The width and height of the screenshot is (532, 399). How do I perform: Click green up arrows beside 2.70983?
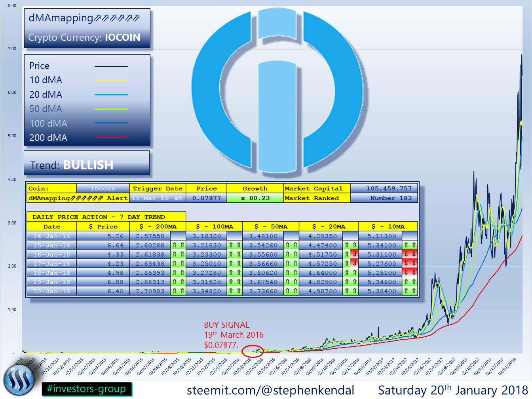tap(178, 291)
